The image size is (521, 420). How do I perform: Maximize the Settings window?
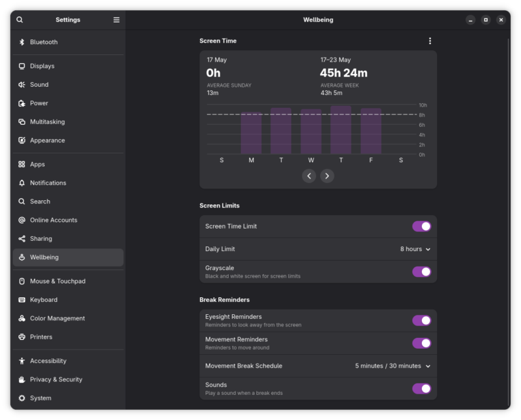[x=486, y=20]
